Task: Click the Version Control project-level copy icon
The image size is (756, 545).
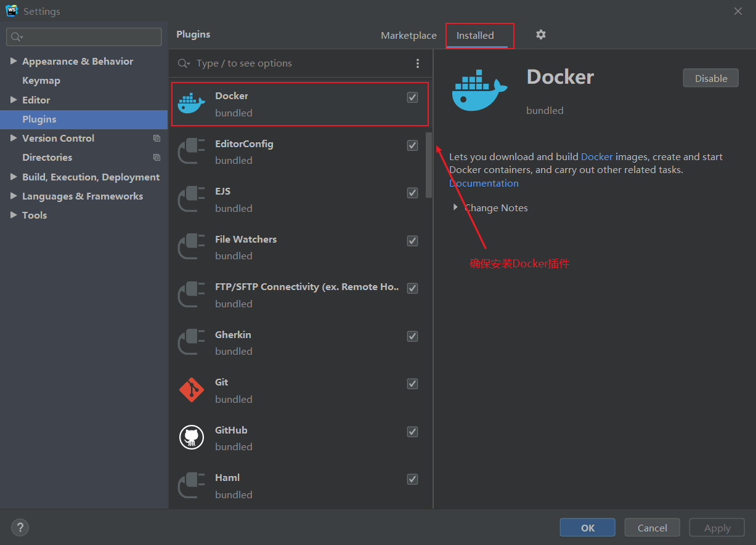Action: [156, 139]
